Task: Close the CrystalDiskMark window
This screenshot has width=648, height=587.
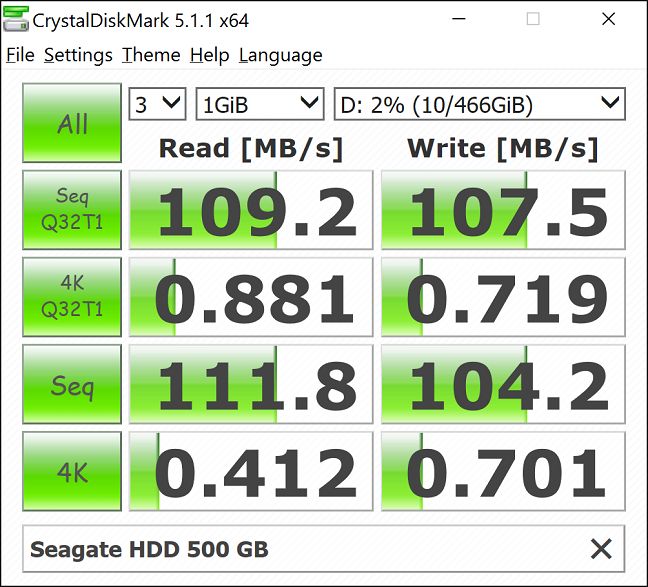Action: (x=608, y=20)
